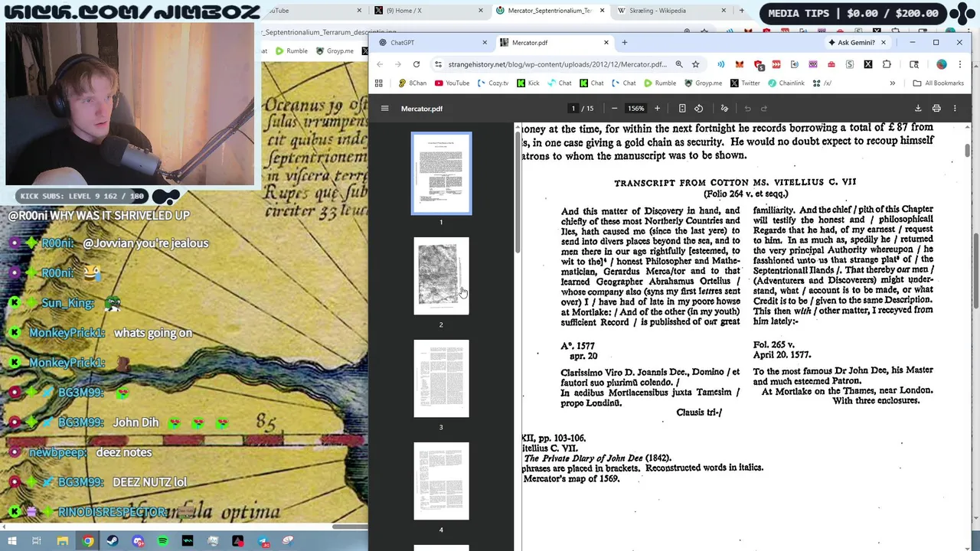Open File Explorer from taskbar
The image size is (980, 551).
pyautogui.click(x=62, y=541)
